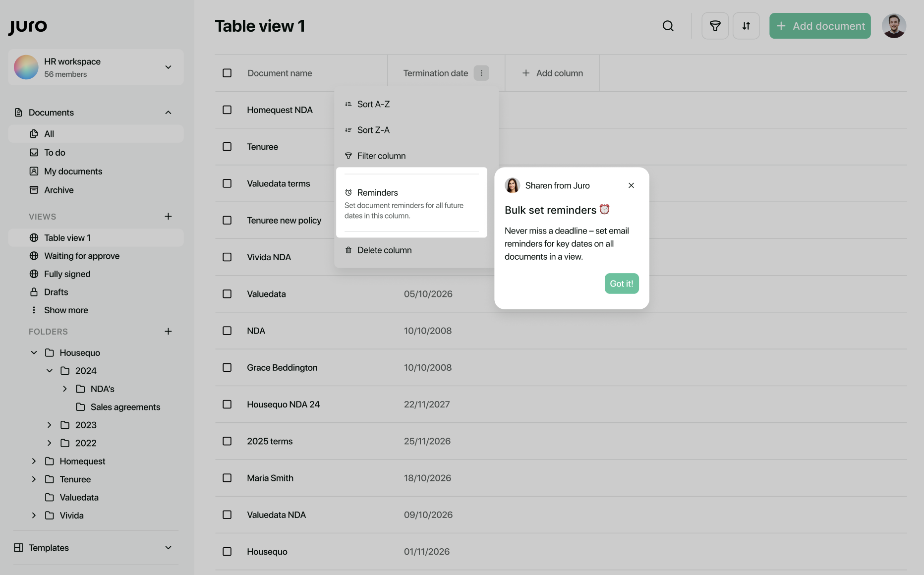Expand the NDA's folder

(64, 389)
